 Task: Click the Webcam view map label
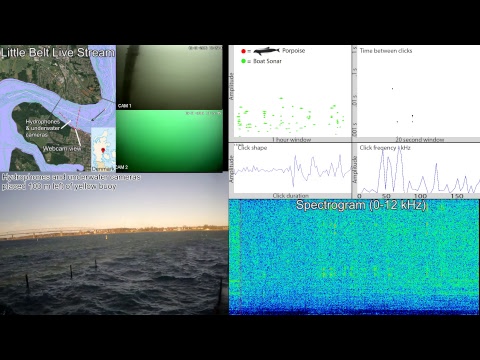(62, 149)
